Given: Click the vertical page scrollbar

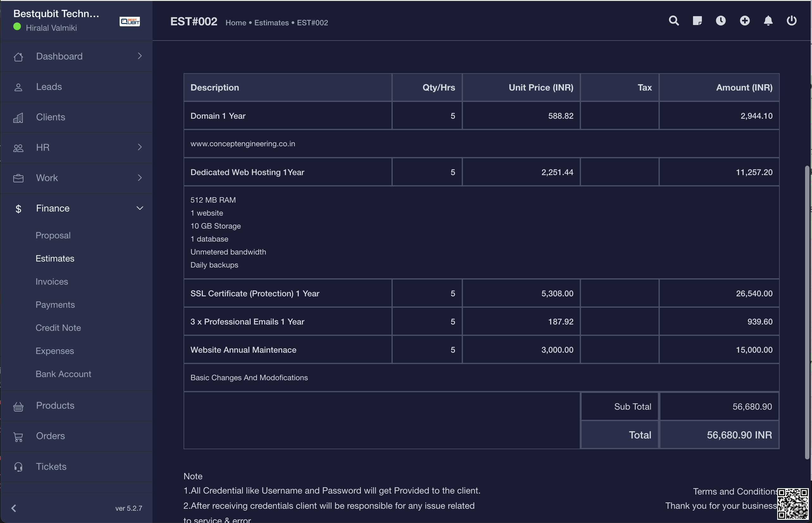Looking at the screenshot, I should pos(807,312).
